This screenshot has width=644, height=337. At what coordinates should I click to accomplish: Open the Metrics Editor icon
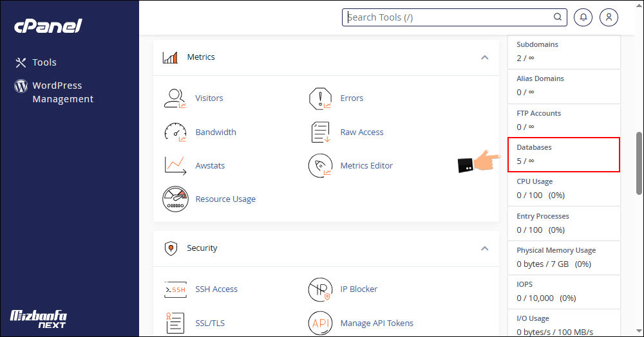(320, 165)
